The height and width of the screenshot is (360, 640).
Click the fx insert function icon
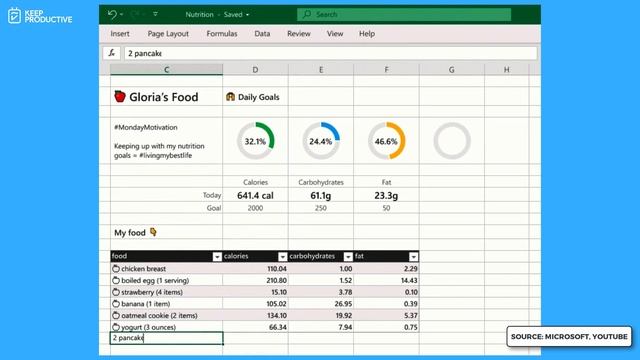(112, 53)
